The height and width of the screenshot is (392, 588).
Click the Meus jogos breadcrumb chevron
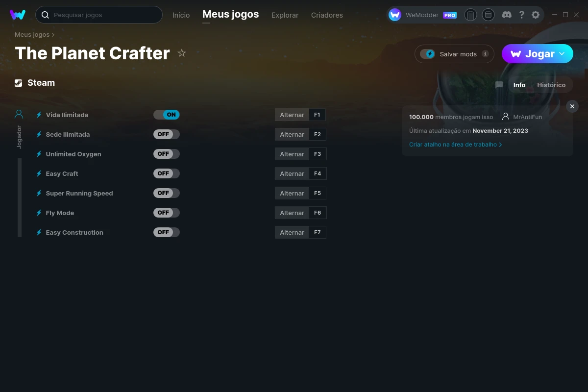pyautogui.click(x=53, y=35)
